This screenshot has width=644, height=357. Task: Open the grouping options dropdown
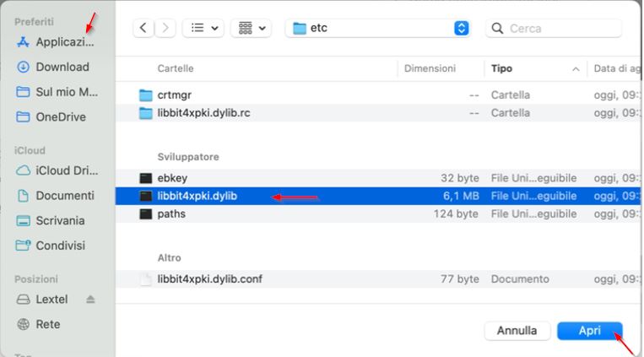[x=252, y=28]
